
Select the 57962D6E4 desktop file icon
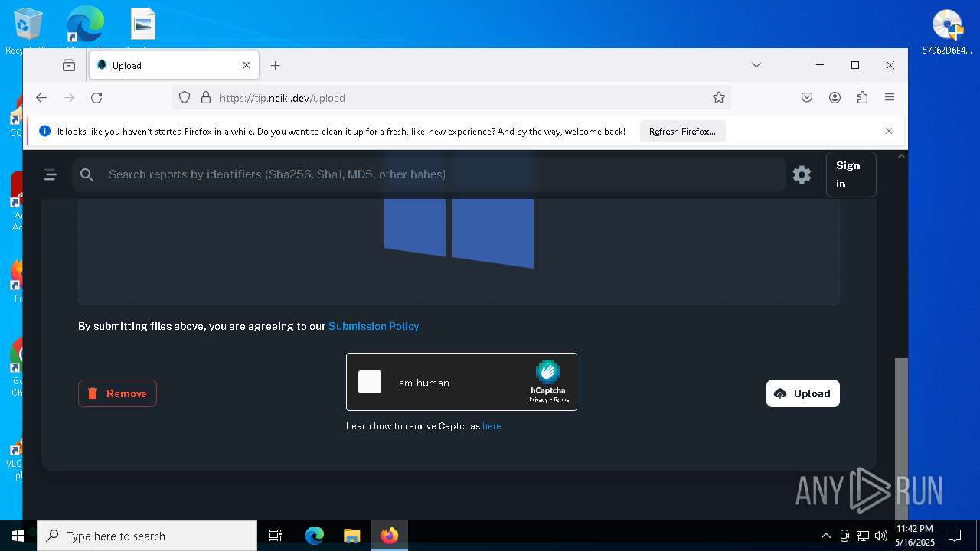pos(947,32)
